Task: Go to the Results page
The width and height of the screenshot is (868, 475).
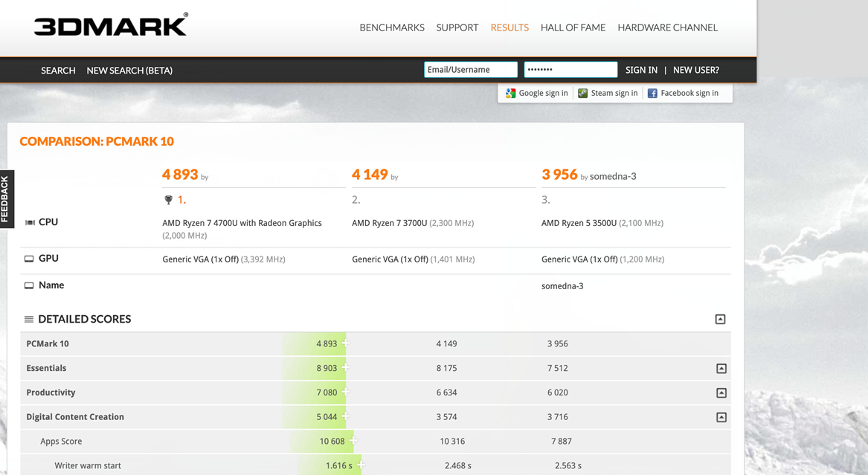Action: point(509,28)
